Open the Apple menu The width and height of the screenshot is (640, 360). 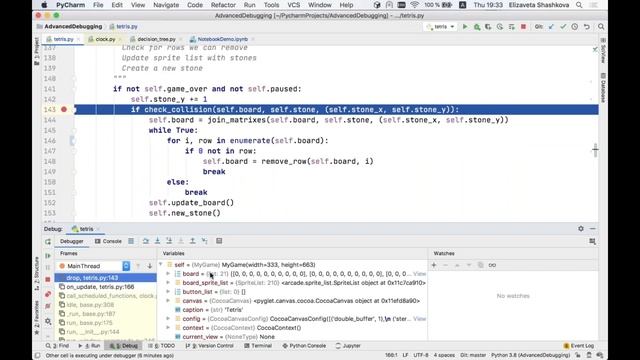44,5
